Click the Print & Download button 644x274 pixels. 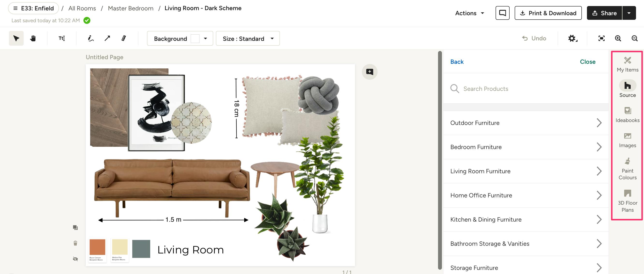point(548,13)
